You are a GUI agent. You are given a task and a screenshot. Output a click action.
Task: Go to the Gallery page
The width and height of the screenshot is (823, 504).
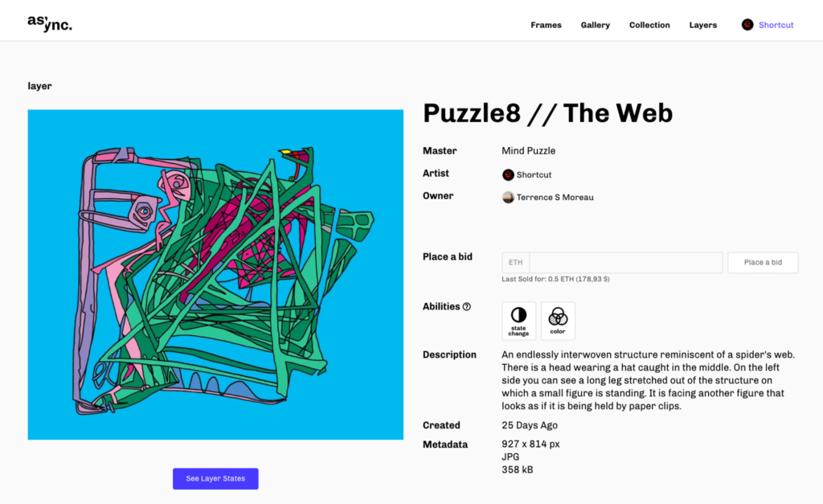[596, 25]
